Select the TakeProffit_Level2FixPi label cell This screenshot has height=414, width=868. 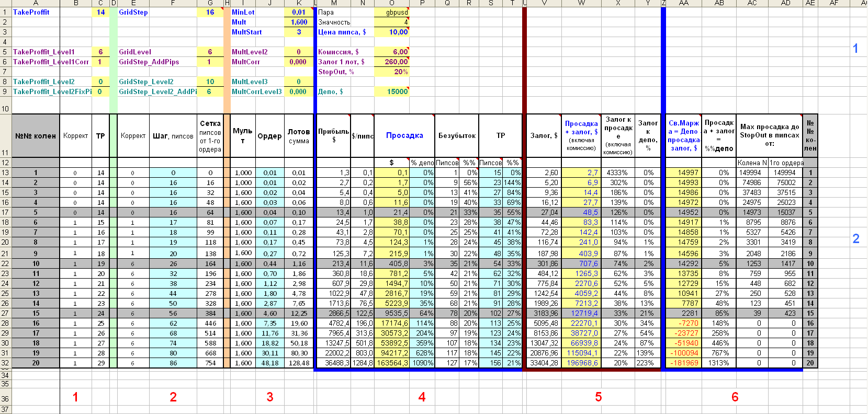pos(52,91)
